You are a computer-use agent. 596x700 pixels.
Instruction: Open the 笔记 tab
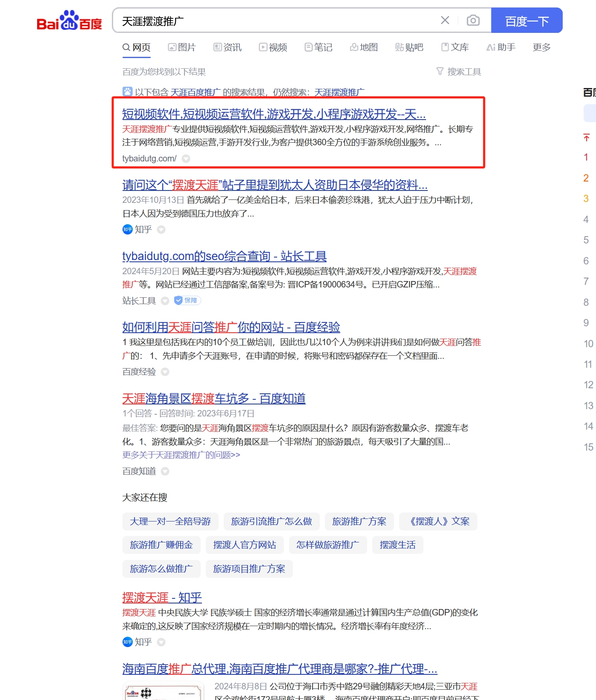pos(318,47)
